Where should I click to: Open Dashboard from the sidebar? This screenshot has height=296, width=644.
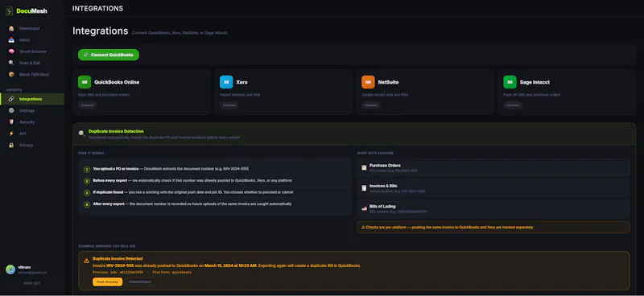(32, 28)
